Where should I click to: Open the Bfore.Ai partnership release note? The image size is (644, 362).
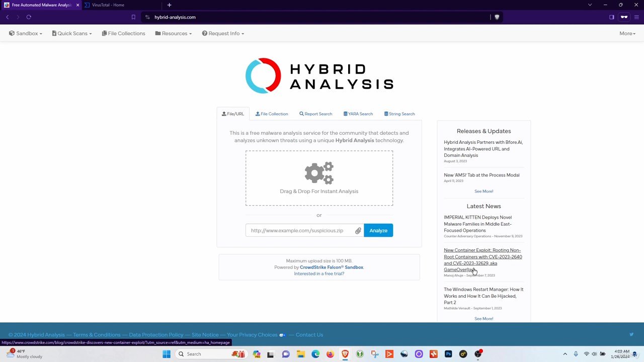coord(483,149)
